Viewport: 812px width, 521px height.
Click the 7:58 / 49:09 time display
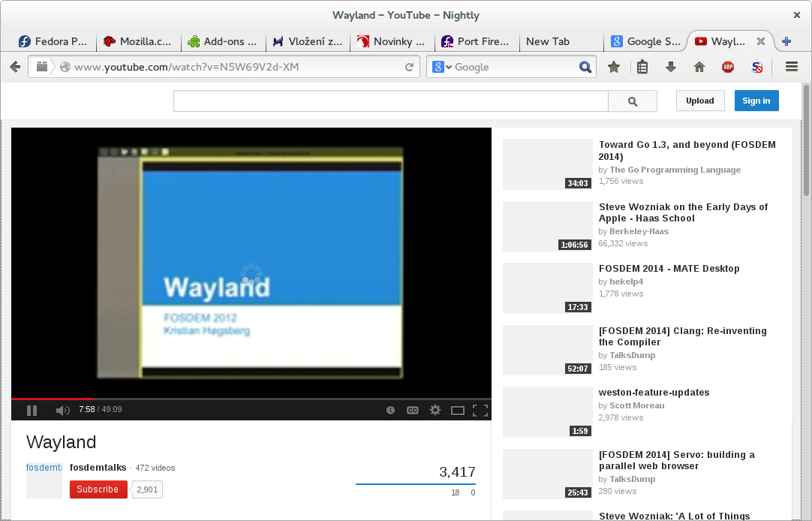101,410
